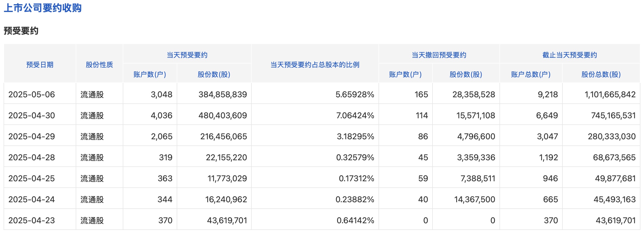The width and height of the screenshot is (644, 234).
Task: Click withdrawn shares 28,358,528
Action: [474, 94]
